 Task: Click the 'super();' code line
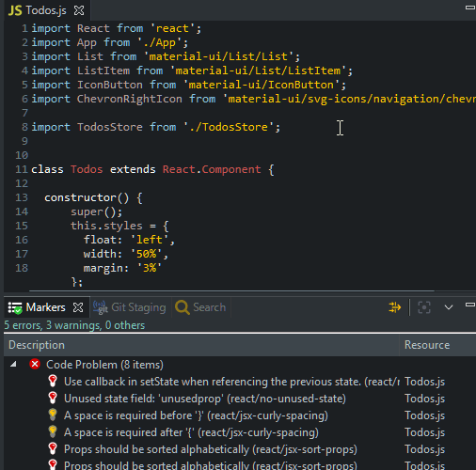(x=97, y=211)
